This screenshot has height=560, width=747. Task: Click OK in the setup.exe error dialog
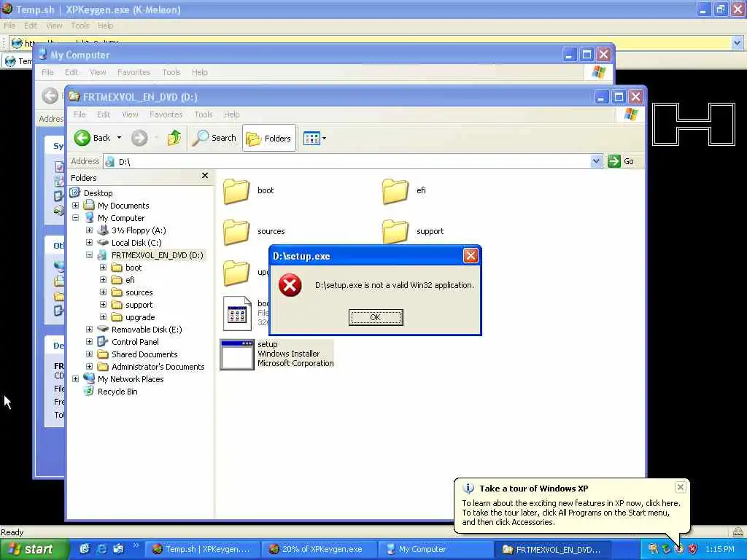click(x=376, y=317)
